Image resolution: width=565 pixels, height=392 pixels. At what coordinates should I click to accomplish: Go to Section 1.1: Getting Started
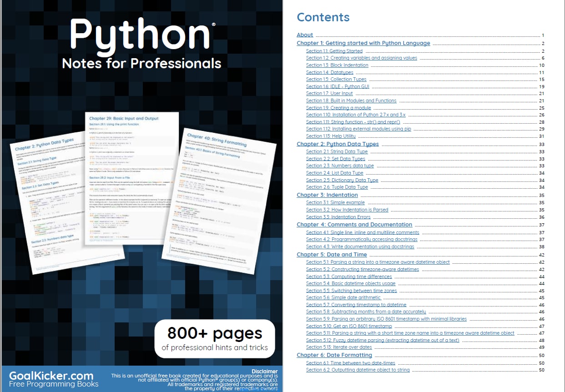(334, 51)
